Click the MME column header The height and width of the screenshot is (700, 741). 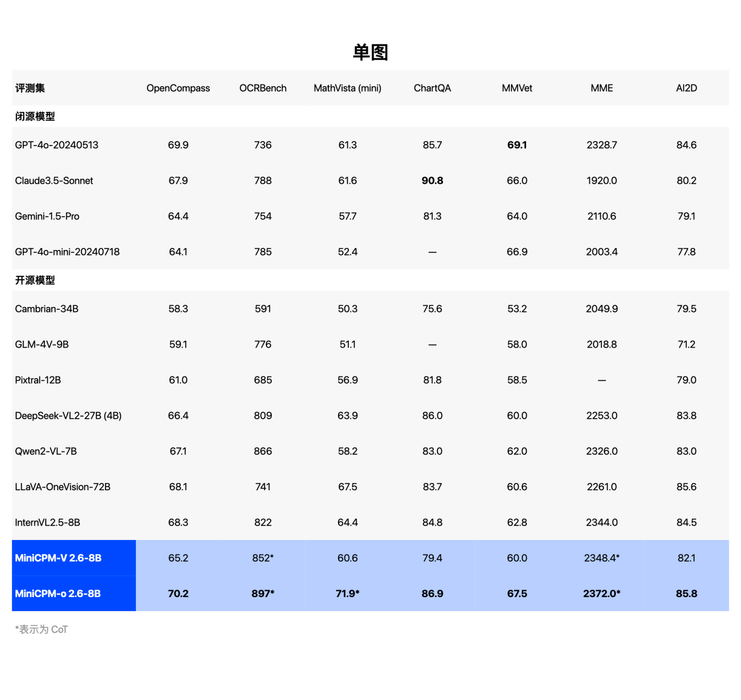(602, 88)
